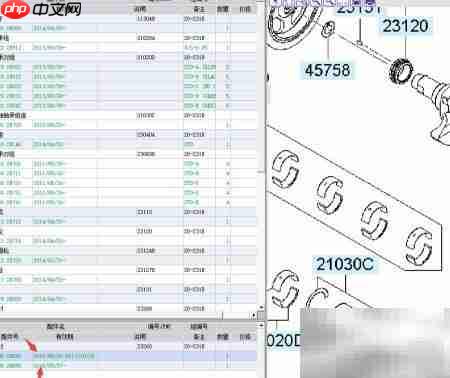Select the 23060 code cell in lower table
450x378 pixels.
[144, 347]
